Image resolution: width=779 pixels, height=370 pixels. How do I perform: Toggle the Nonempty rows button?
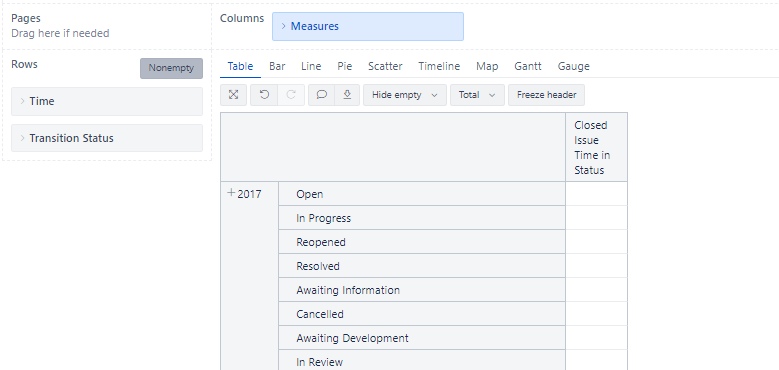point(171,69)
